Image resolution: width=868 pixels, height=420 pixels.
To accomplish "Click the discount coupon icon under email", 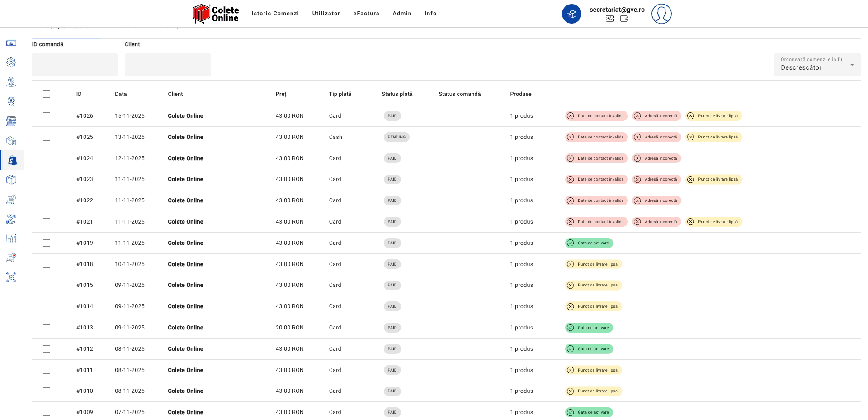I will (610, 19).
